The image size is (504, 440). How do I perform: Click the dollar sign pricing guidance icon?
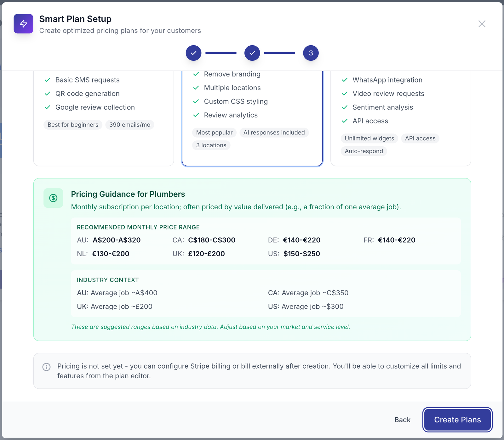pyautogui.click(x=53, y=198)
